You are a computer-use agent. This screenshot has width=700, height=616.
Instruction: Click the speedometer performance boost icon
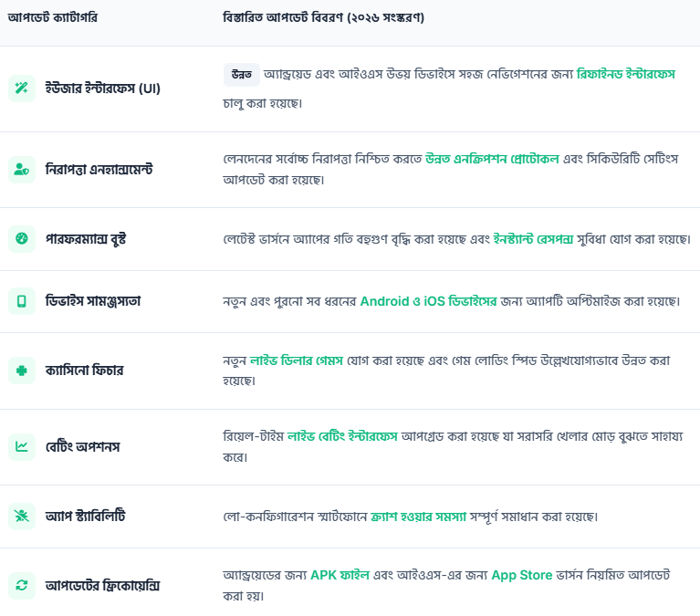click(x=21, y=239)
